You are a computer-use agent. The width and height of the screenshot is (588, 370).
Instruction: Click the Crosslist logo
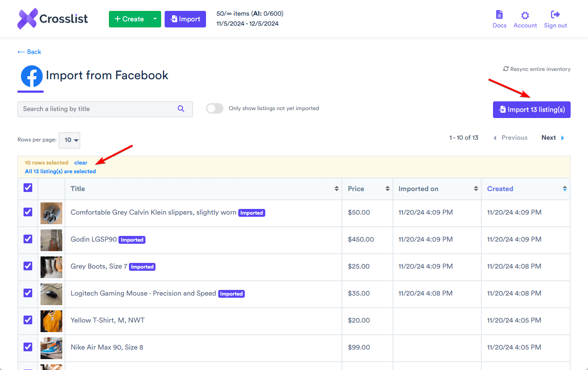coord(53,19)
